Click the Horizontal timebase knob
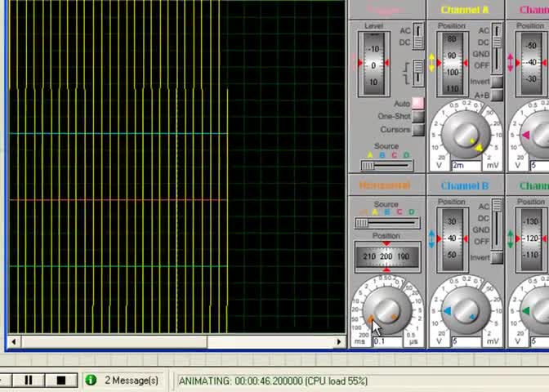 coord(387,310)
